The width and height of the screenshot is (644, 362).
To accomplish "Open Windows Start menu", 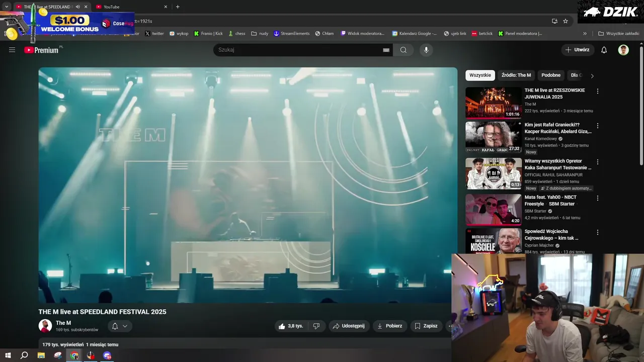I will (x=8, y=355).
